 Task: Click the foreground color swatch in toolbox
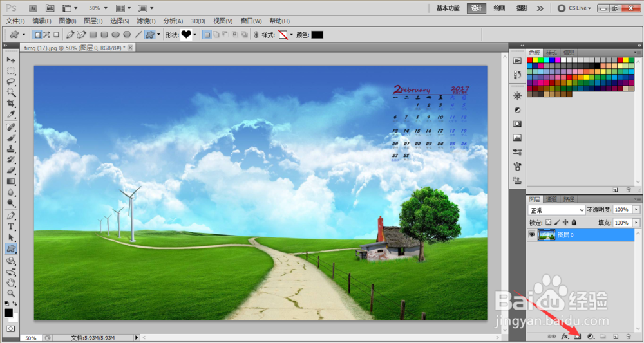[8, 313]
